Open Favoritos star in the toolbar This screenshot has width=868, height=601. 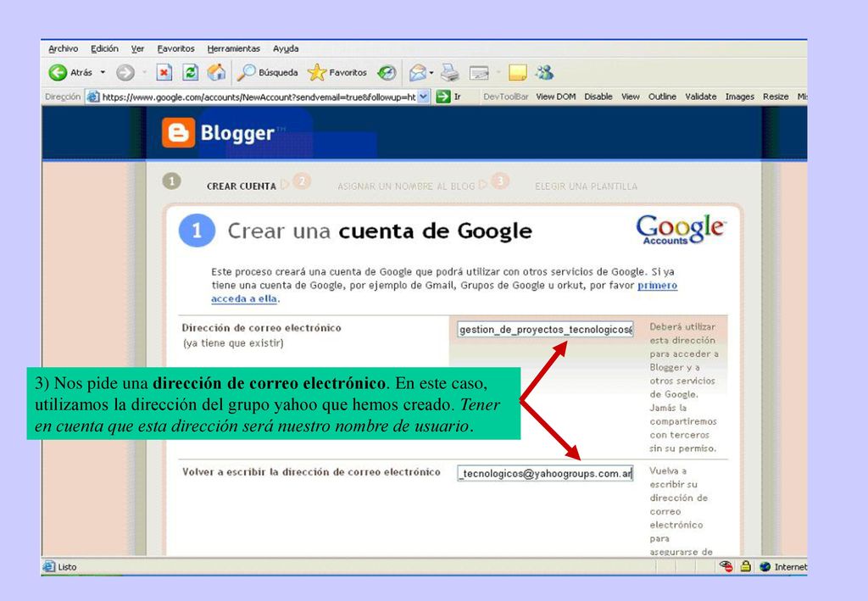(x=337, y=73)
